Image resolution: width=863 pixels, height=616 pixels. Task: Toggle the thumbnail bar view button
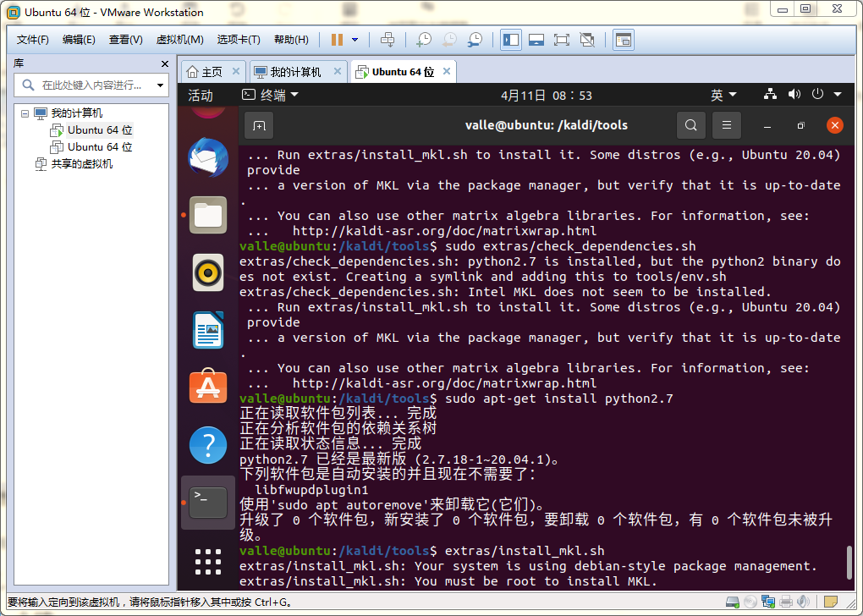(x=536, y=40)
